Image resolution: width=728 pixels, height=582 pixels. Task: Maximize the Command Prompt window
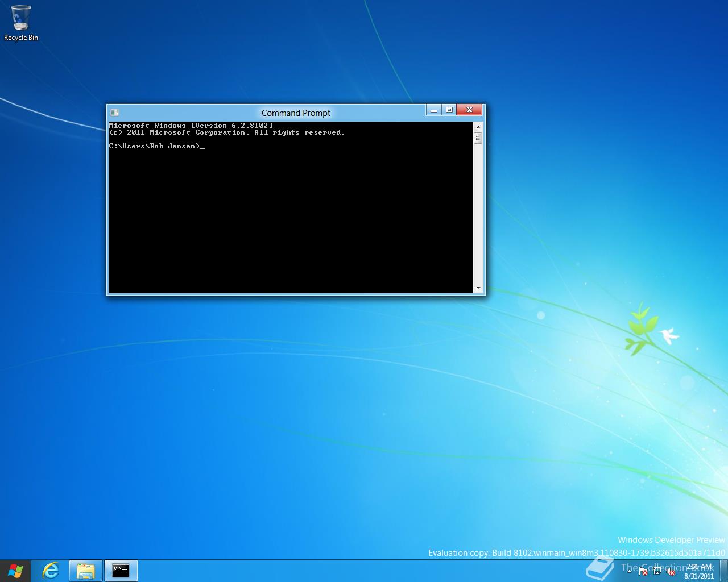pos(449,110)
